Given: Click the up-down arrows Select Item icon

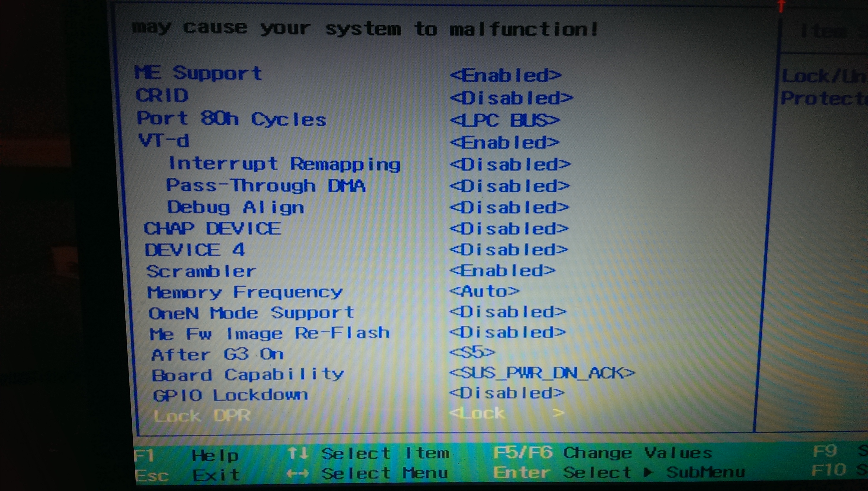Looking at the screenshot, I should (x=298, y=453).
